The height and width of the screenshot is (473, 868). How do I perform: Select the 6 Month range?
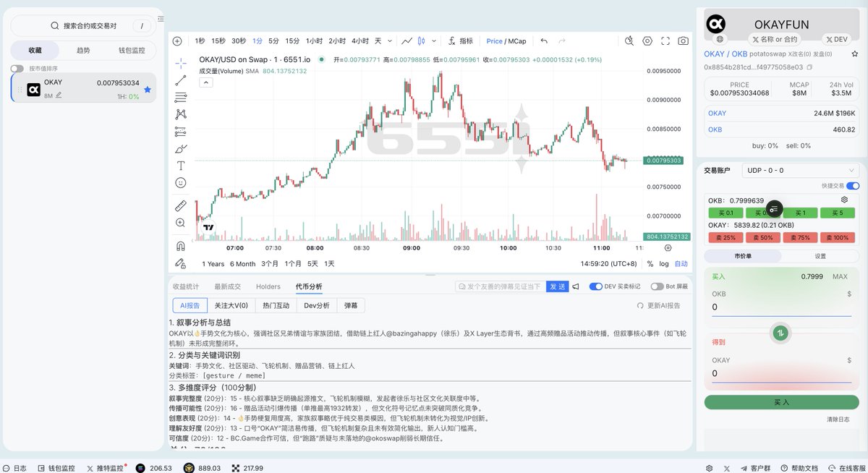pyautogui.click(x=243, y=264)
